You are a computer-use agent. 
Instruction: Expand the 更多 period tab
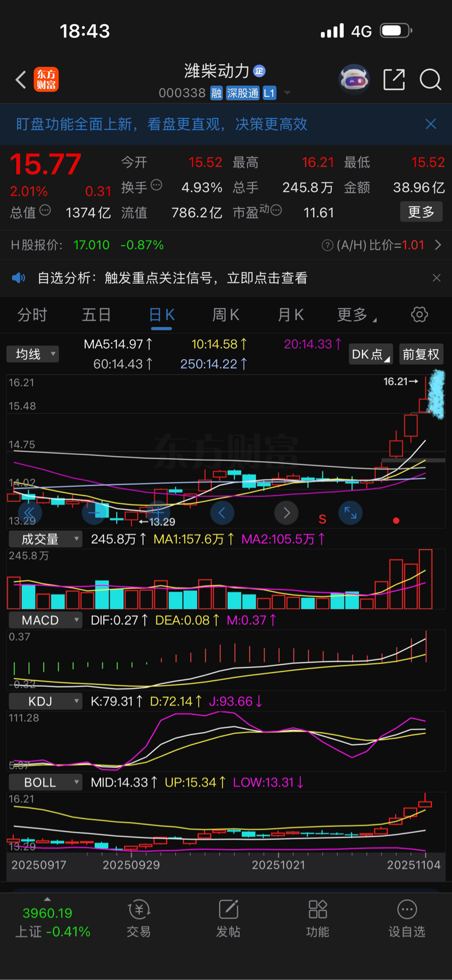(x=357, y=315)
